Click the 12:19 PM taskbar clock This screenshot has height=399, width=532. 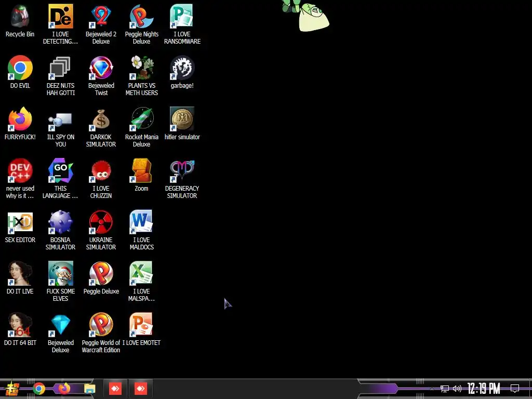[484, 389]
